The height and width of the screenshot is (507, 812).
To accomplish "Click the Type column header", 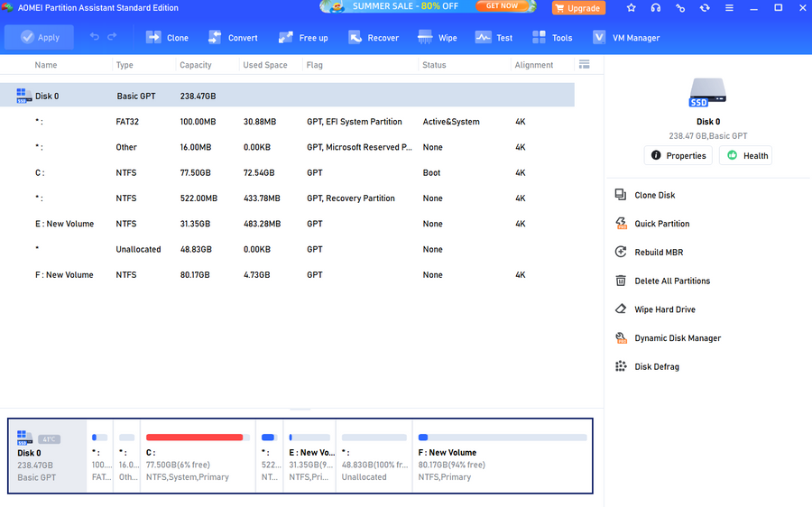I will click(x=125, y=65).
